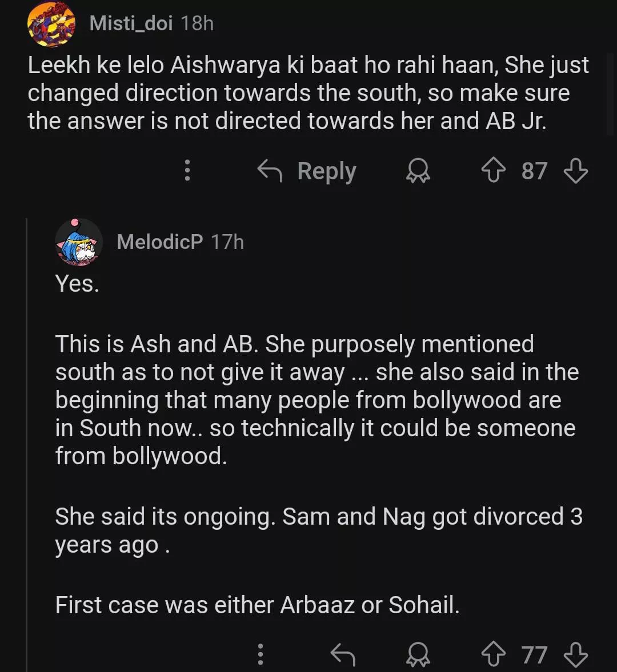The height and width of the screenshot is (672, 617).
Task: Tap award icon on MelodicP's reply
Action: tap(418, 654)
